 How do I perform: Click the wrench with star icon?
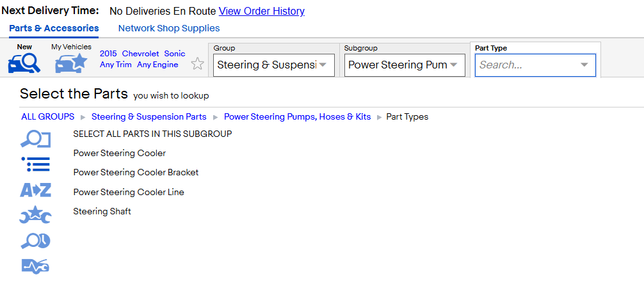pos(35,215)
